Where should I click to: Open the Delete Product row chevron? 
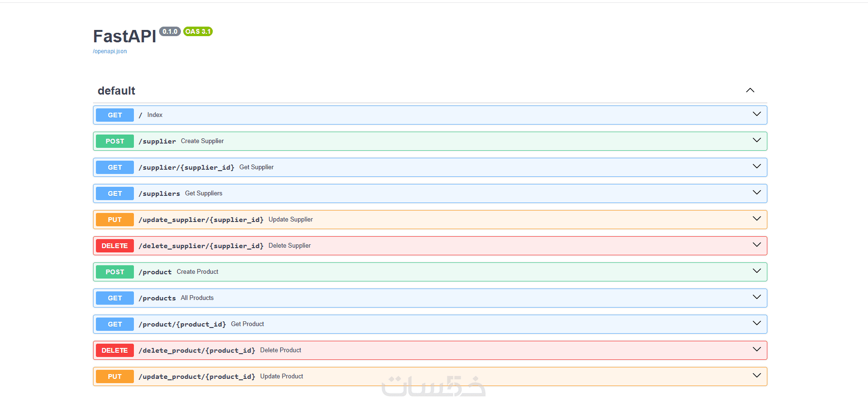(x=757, y=349)
